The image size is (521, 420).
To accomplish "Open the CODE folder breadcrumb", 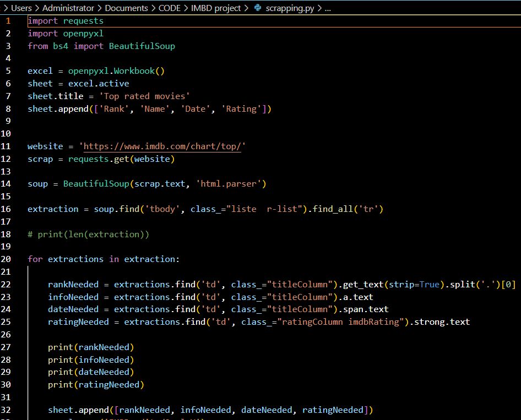I will [170, 8].
